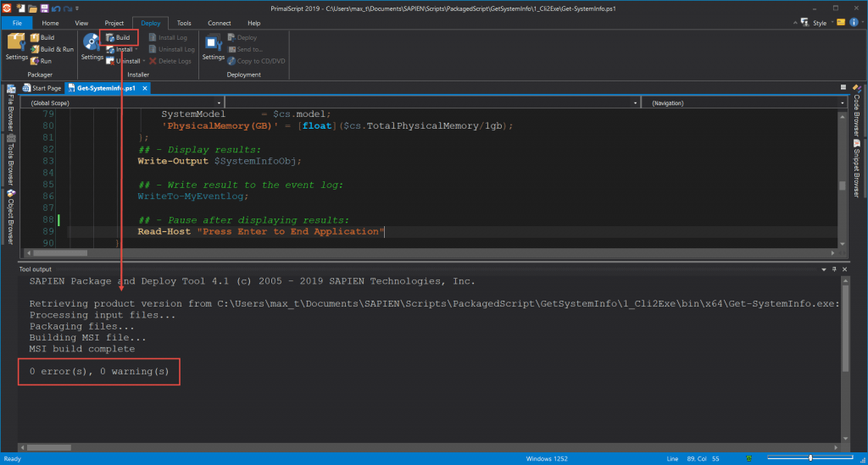868x465 pixels.
Task: Click the Undo arrow in quick access toolbar
Action: [56, 8]
